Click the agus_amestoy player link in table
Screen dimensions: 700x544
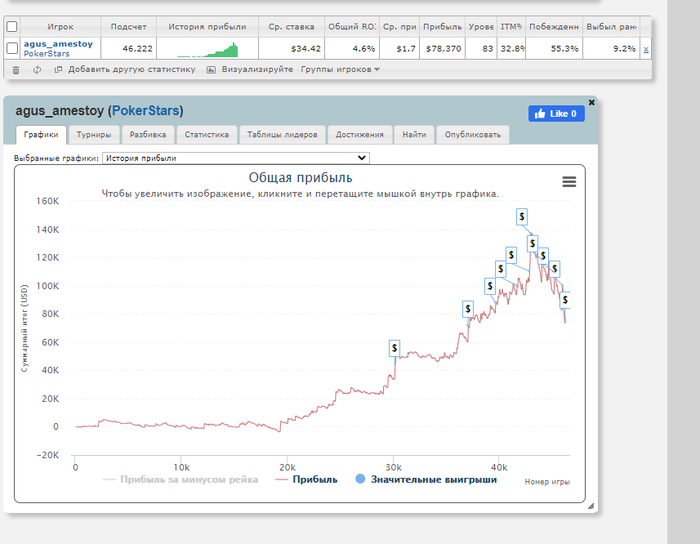coord(58,44)
